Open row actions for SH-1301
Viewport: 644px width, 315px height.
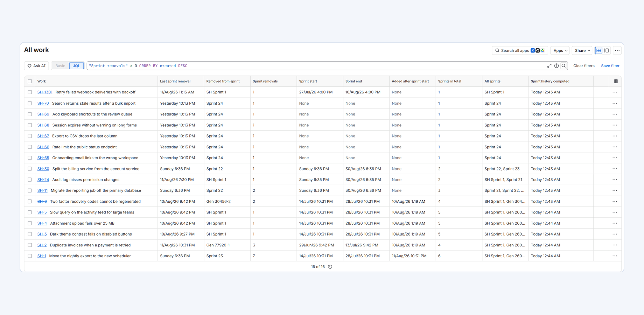tap(615, 92)
